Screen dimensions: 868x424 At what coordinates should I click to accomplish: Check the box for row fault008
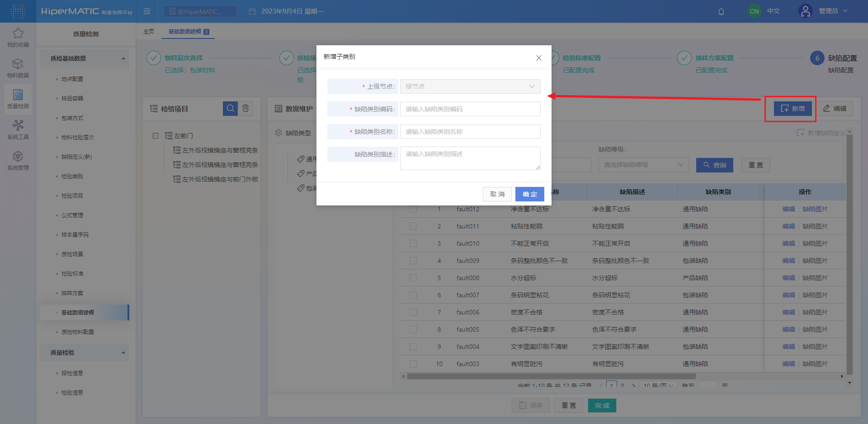(413, 278)
